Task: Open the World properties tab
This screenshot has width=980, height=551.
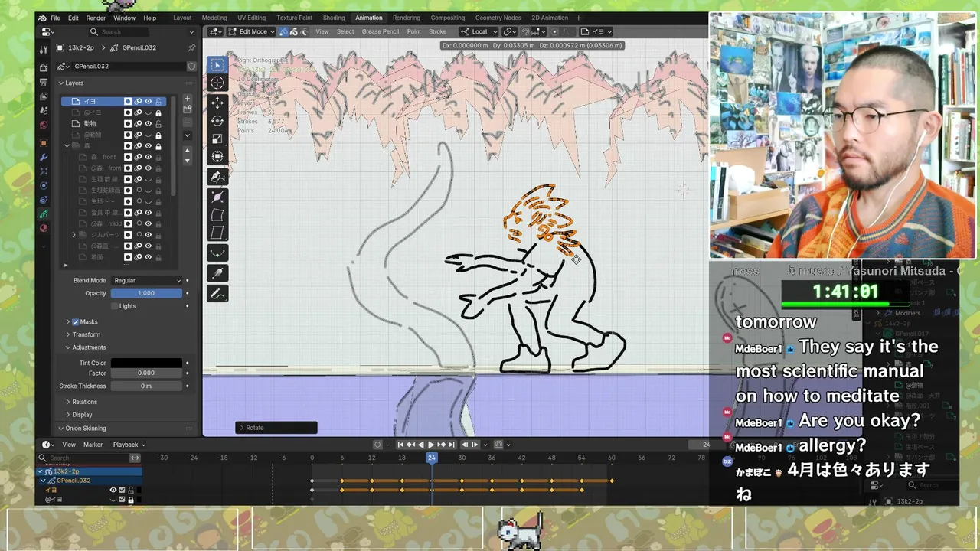Action: coord(44,125)
